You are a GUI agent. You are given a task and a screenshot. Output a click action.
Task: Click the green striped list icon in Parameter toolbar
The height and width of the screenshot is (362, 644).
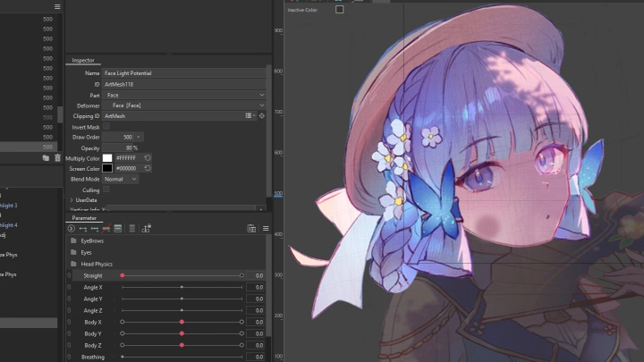coord(118,229)
